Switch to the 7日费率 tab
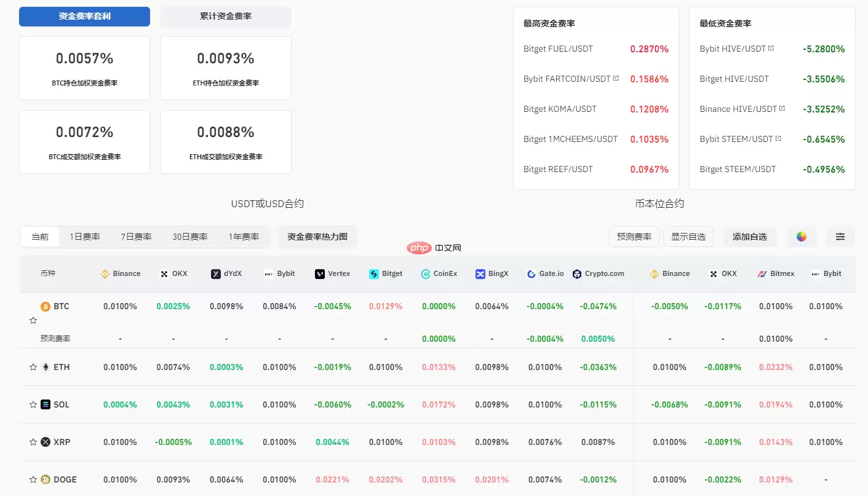Image resolution: width=868 pixels, height=496 pixels. click(x=136, y=237)
